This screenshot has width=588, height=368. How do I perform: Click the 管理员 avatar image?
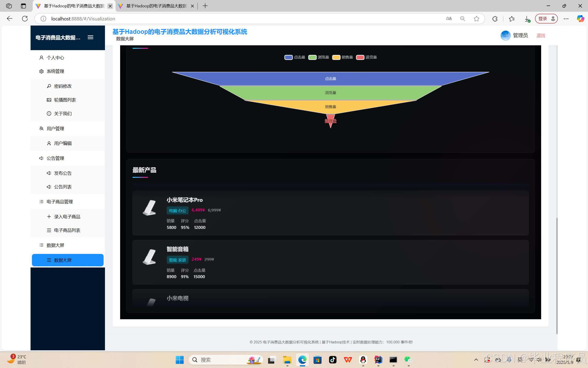click(x=505, y=35)
